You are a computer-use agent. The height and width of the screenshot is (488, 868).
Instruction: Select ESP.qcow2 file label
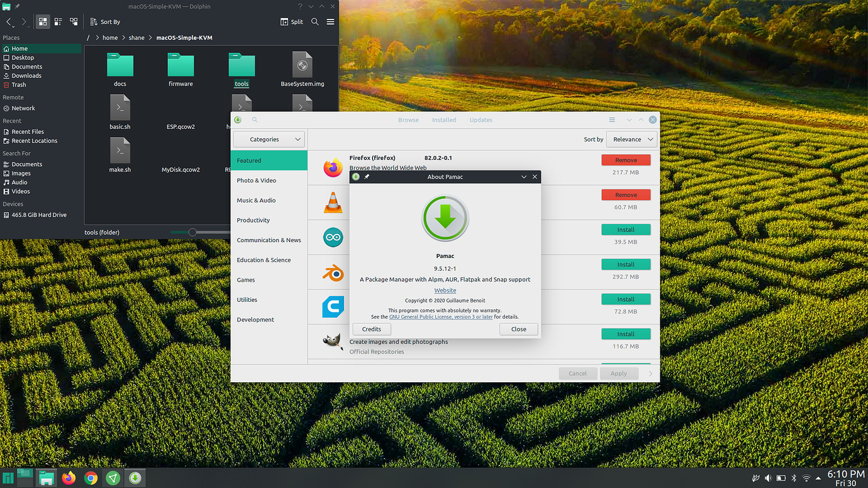point(181,126)
